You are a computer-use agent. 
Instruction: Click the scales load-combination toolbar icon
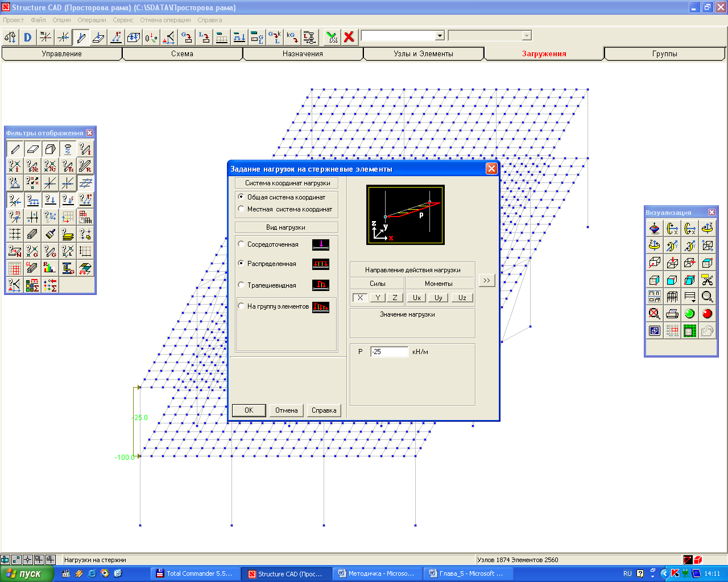pyautogui.click(x=10, y=37)
